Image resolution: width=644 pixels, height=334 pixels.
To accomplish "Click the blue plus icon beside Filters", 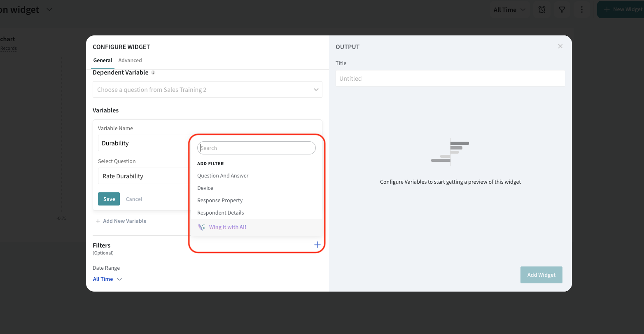I will pyautogui.click(x=317, y=245).
